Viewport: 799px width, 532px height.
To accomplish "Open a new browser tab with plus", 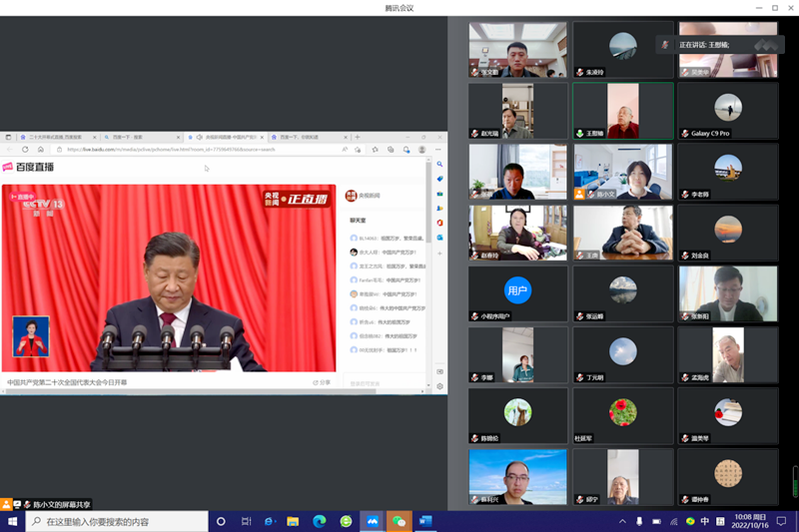I will (358, 137).
